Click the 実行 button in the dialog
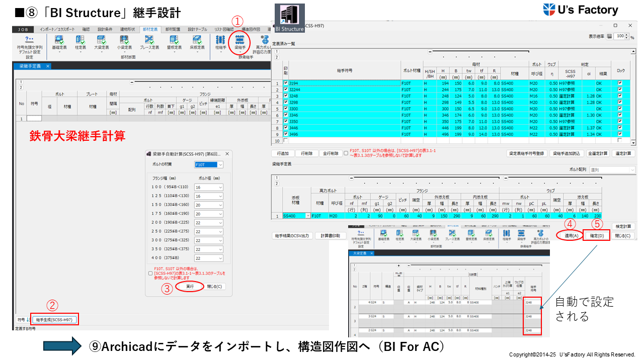 click(190, 287)
